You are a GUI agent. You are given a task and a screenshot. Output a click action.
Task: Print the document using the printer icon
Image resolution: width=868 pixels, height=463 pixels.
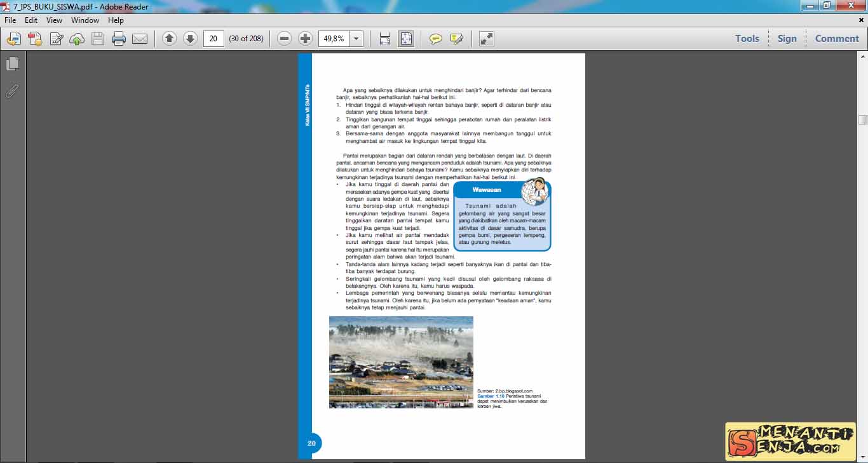tap(119, 39)
